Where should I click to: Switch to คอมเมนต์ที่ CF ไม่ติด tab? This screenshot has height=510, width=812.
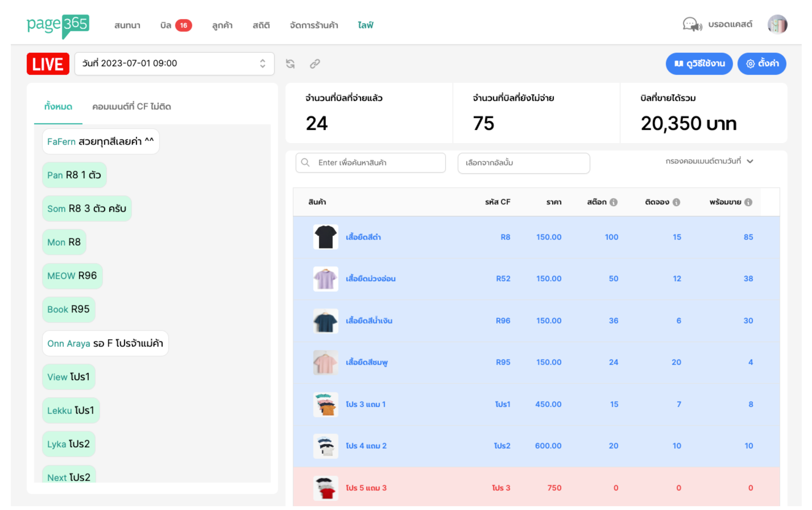click(132, 107)
